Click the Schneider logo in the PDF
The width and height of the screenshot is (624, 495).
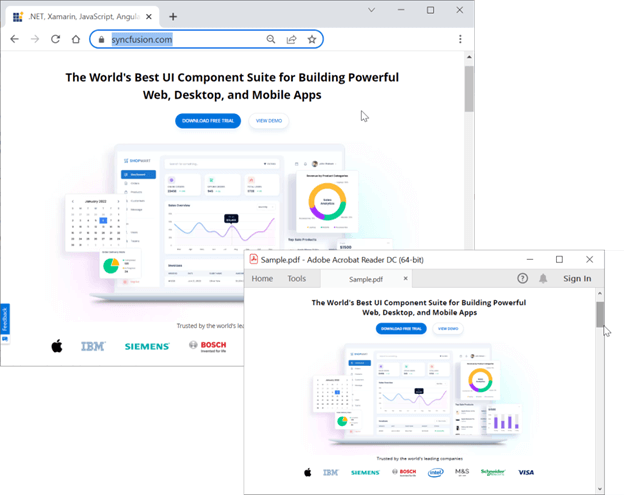[x=493, y=472]
